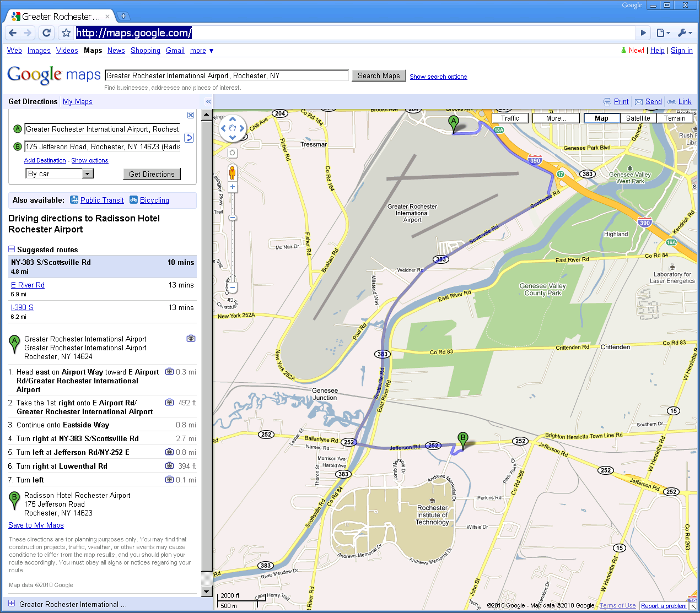Image resolution: width=700 pixels, height=613 pixels.
Task: Open camera icon for step 6 Lowenthal Rd
Action: click(x=170, y=465)
